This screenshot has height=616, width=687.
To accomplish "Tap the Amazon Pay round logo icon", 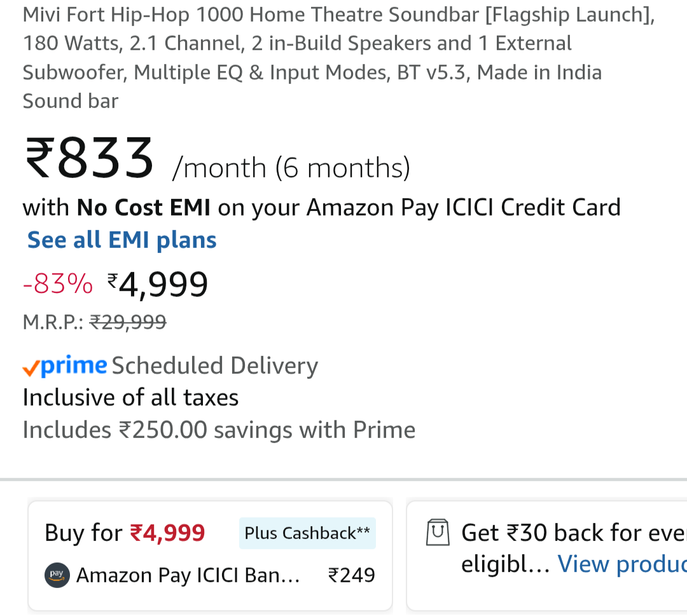I will pos(57,575).
